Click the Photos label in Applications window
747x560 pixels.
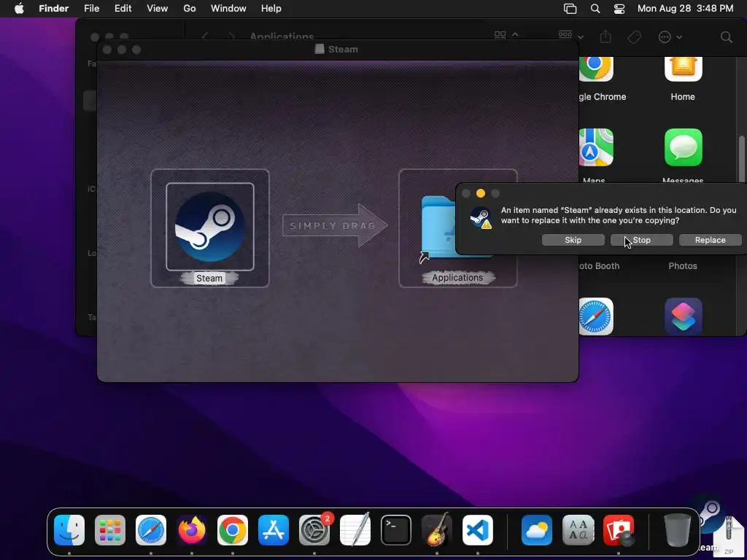[x=683, y=266]
